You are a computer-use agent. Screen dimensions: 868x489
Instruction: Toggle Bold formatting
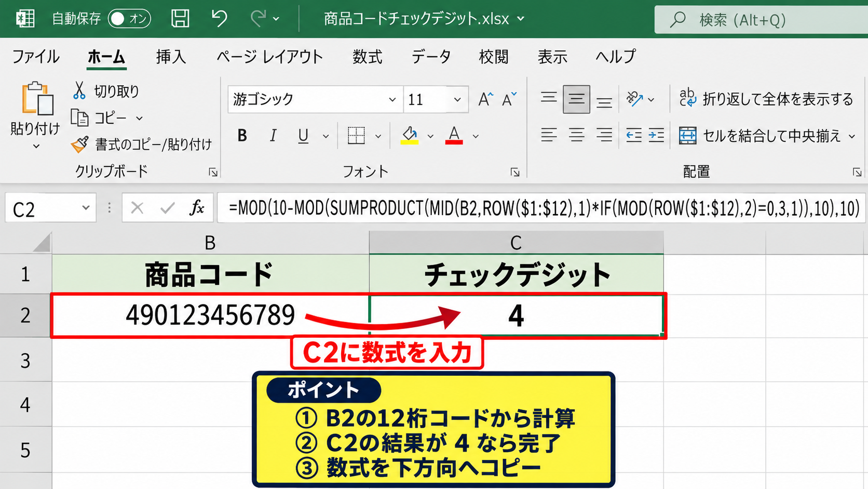click(242, 136)
